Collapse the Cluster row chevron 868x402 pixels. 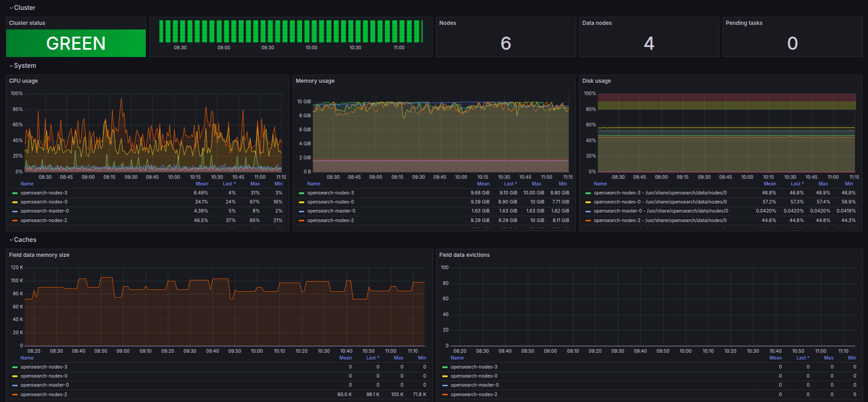11,8
